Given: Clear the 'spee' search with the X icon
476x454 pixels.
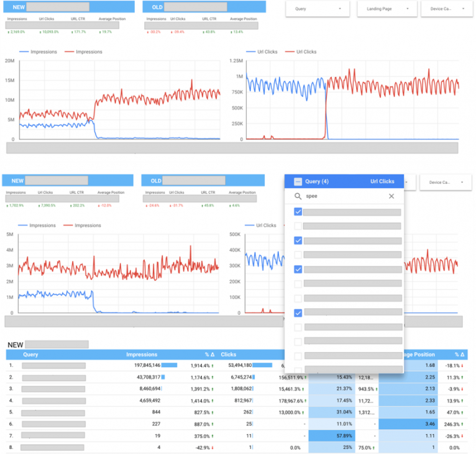Looking at the screenshot, I should pos(391,196).
